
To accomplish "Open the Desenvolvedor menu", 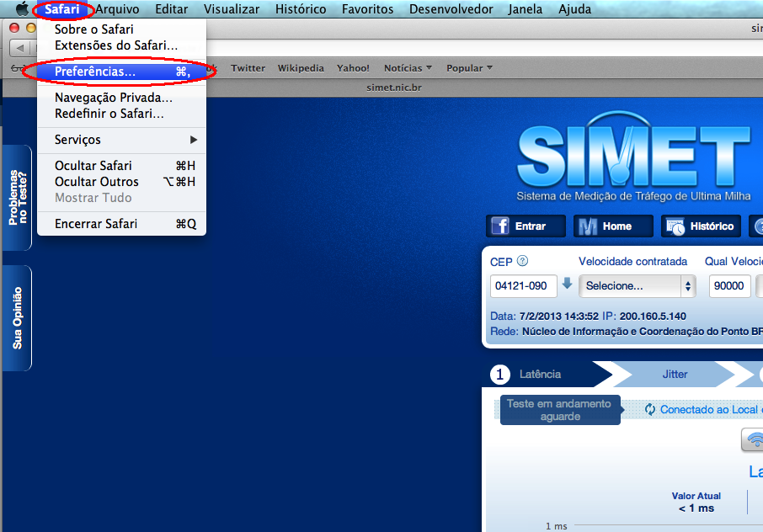I will click(x=451, y=9).
